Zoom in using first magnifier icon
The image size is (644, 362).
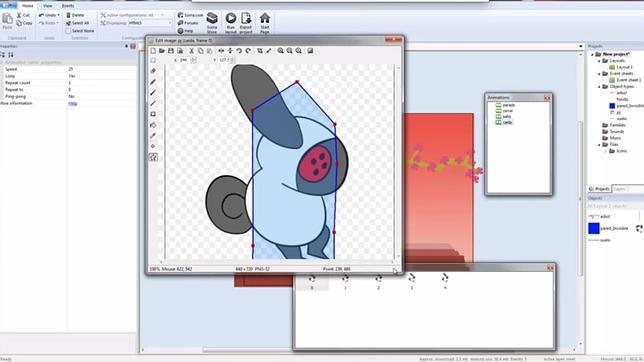pyautogui.click(x=281, y=51)
